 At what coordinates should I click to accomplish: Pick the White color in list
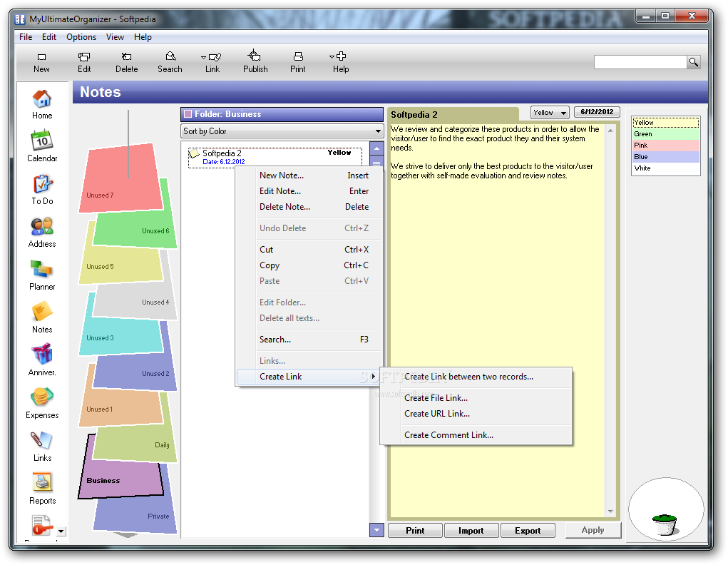click(x=666, y=168)
